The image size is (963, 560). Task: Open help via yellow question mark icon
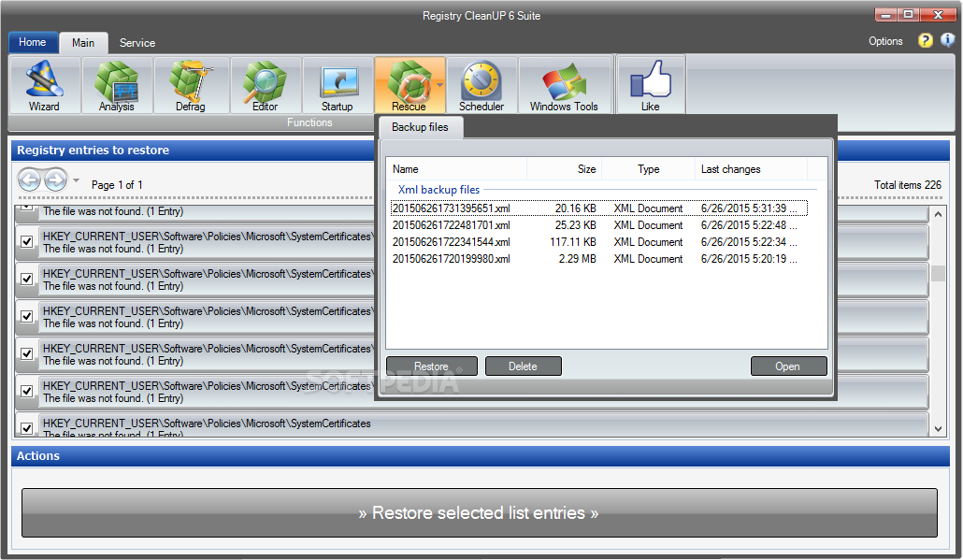pos(925,40)
